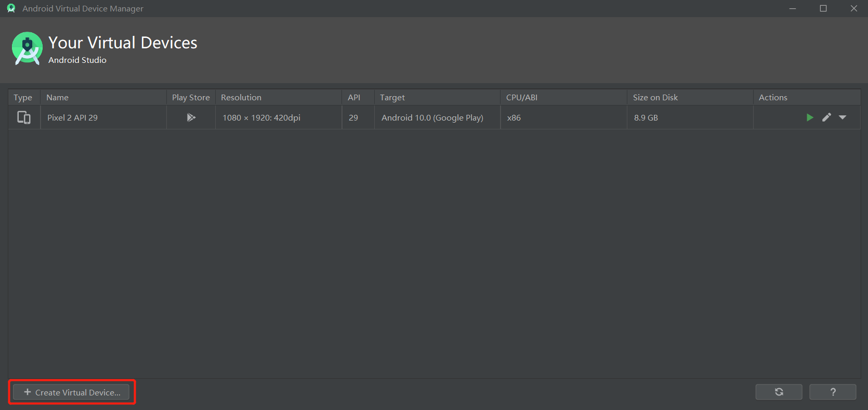Sort by CPU/ABI column header
Viewport: 868px width, 410px height.
point(564,98)
